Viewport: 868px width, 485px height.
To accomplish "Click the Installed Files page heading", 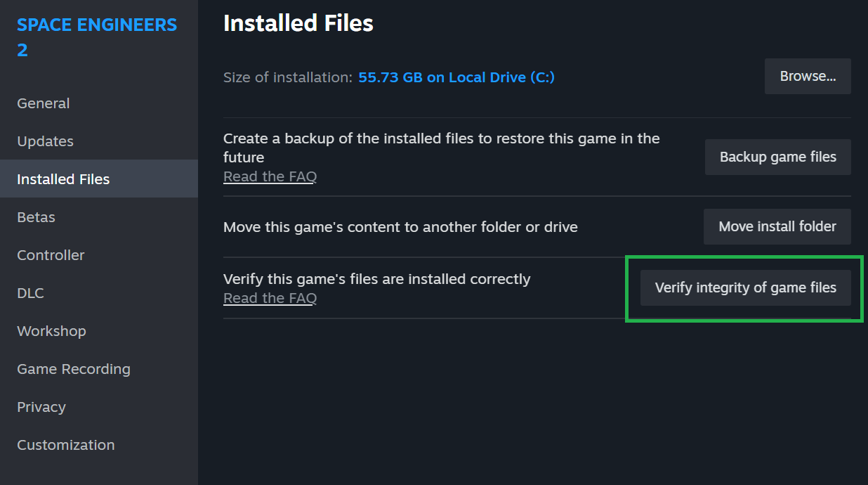I will [298, 23].
